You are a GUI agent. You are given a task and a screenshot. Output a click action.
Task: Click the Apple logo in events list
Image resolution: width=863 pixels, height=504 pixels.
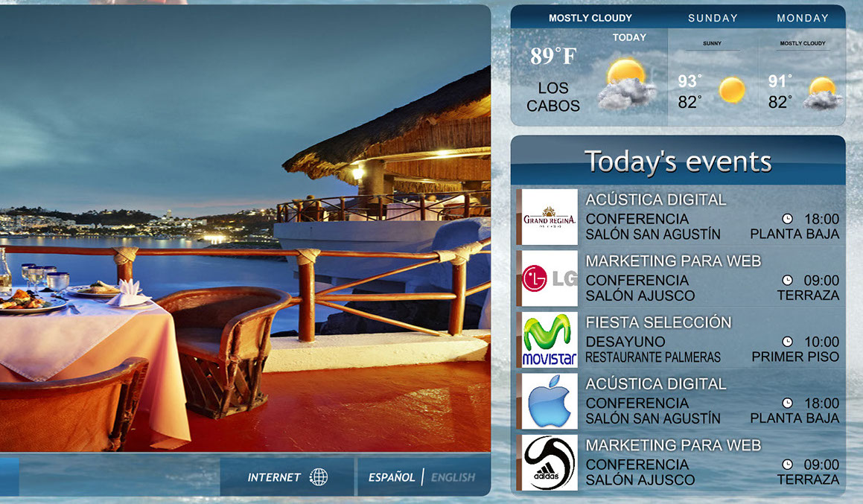tap(550, 401)
